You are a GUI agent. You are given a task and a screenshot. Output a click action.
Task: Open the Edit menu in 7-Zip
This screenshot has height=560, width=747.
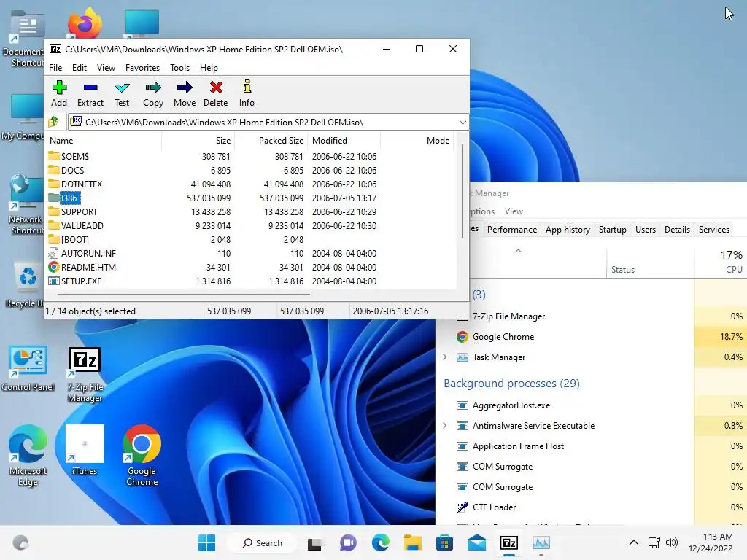point(79,68)
